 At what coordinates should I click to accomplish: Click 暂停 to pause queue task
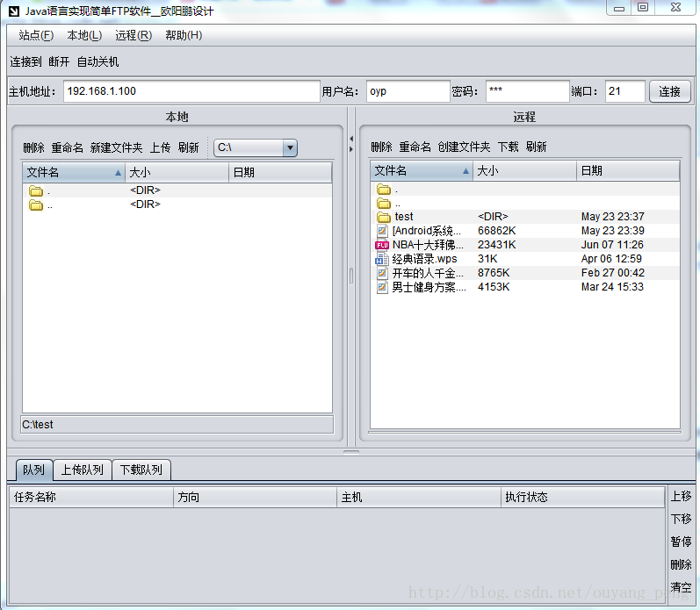point(681,542)
